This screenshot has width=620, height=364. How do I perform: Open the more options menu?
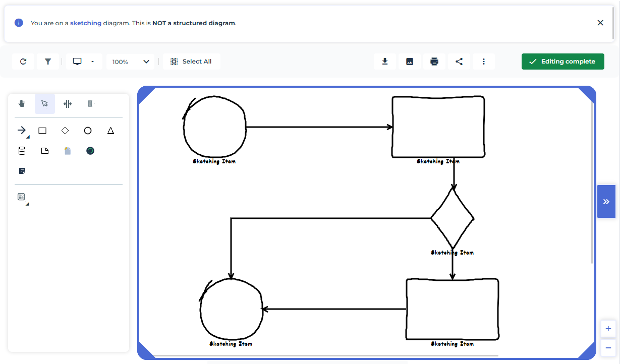[484, 62]
